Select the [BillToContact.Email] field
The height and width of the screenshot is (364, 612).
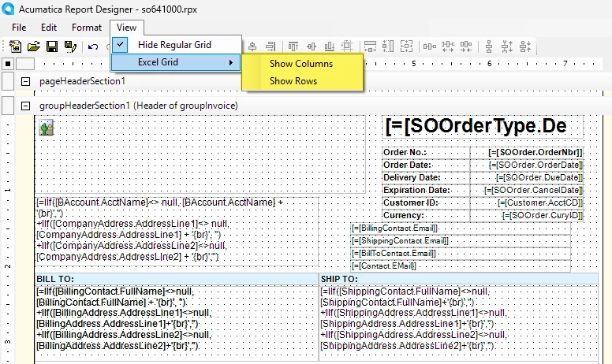(x=461, y=254)
